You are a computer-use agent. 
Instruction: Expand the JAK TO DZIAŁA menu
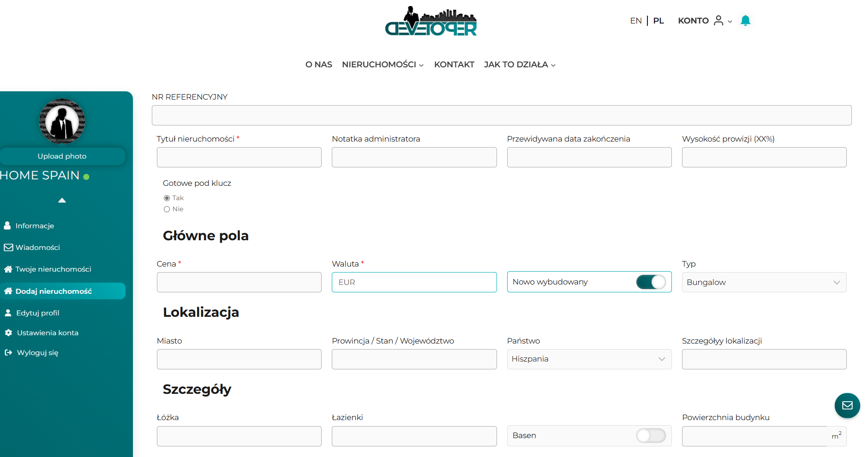520,65
